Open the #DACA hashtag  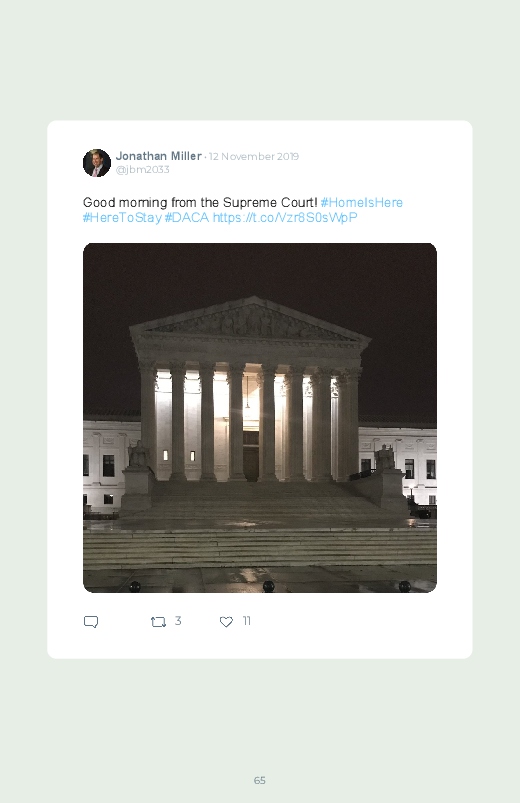coord(186,218)
